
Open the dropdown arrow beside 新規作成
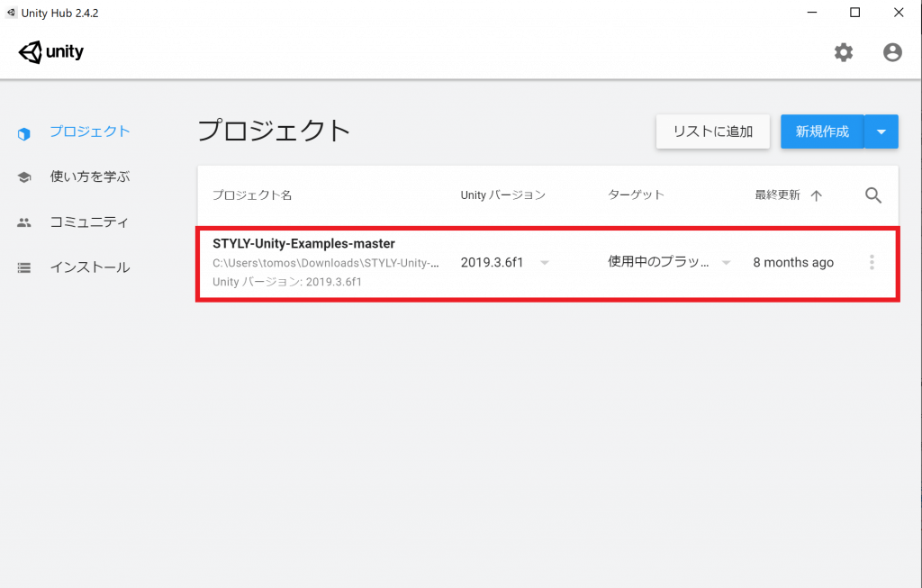tap(881, 131)
